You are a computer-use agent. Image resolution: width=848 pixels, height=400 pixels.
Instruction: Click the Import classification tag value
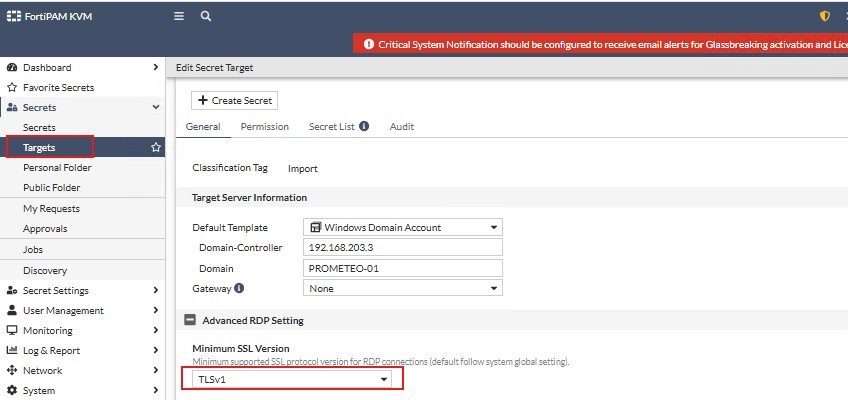click(x=303, y=169)
